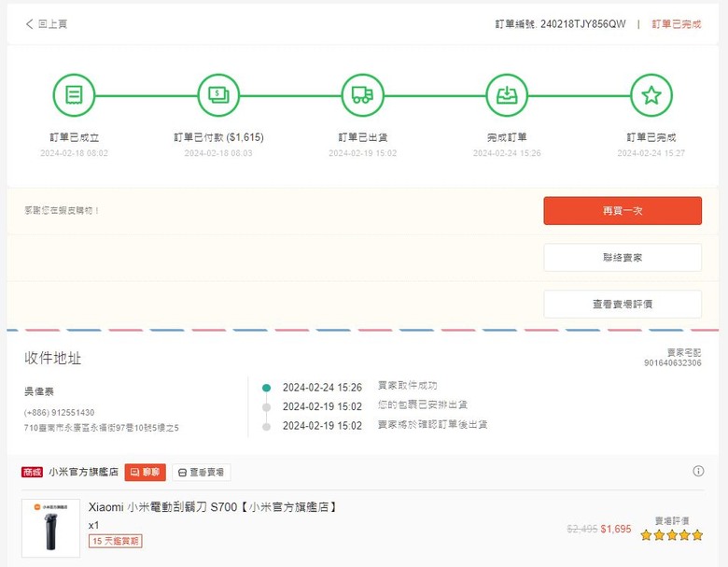728x567 pixels.
Task: Click the 訂單已成立 receipt step icon
Action: point(74,95)
